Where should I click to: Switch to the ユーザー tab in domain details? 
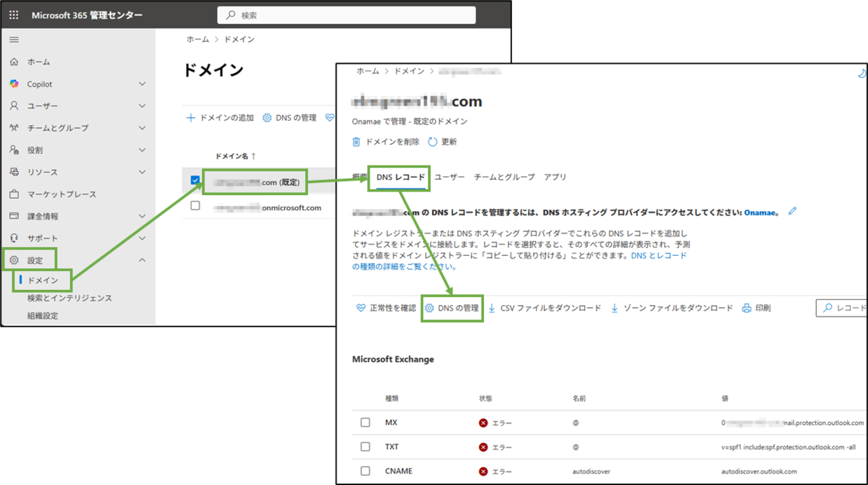[x=449, y=177]
